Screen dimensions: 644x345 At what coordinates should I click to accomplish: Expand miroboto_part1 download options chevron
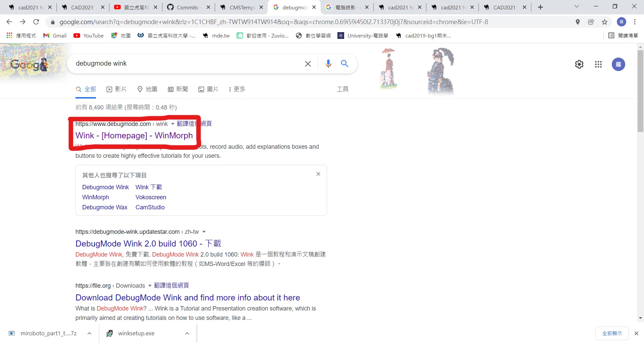[x=90, y=333]
